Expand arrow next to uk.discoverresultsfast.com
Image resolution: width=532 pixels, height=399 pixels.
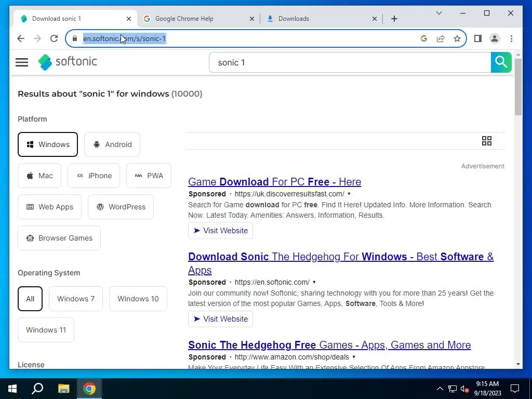coord(349,194)
